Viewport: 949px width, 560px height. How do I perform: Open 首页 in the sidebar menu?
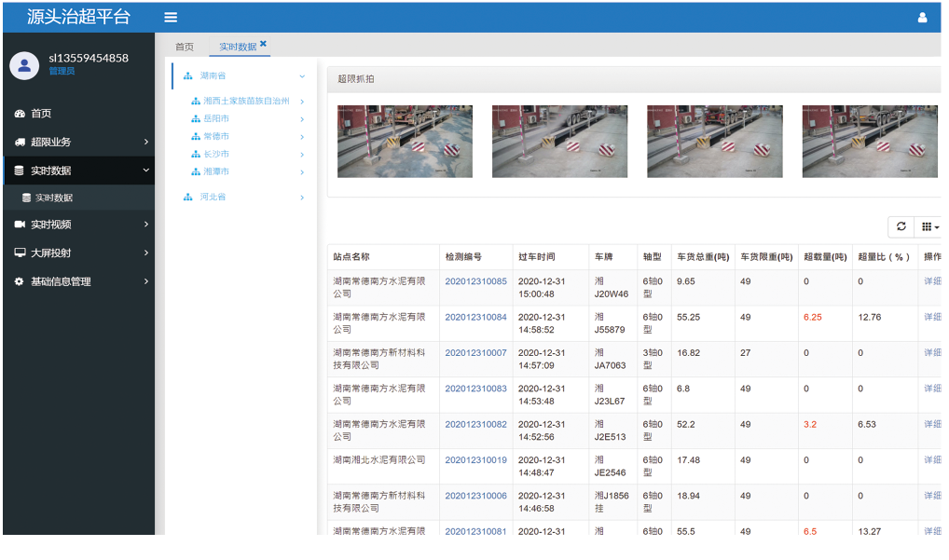(x=41, y=113)
